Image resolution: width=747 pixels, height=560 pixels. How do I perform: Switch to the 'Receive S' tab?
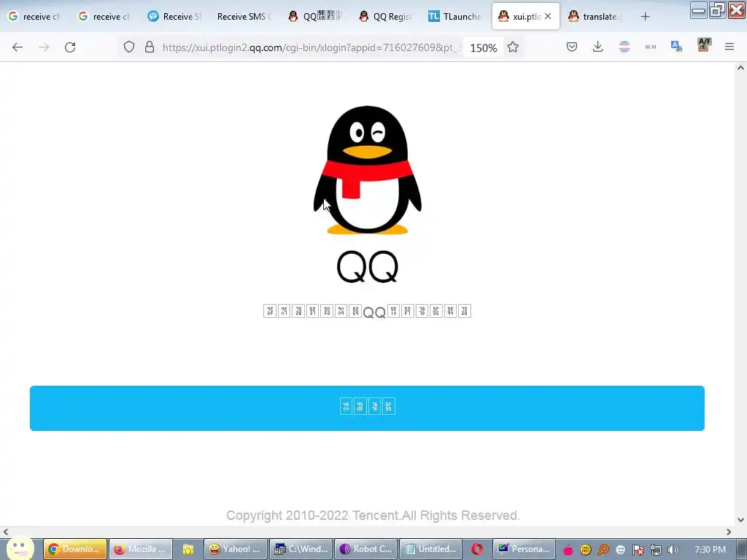click(x=175, y=17)
